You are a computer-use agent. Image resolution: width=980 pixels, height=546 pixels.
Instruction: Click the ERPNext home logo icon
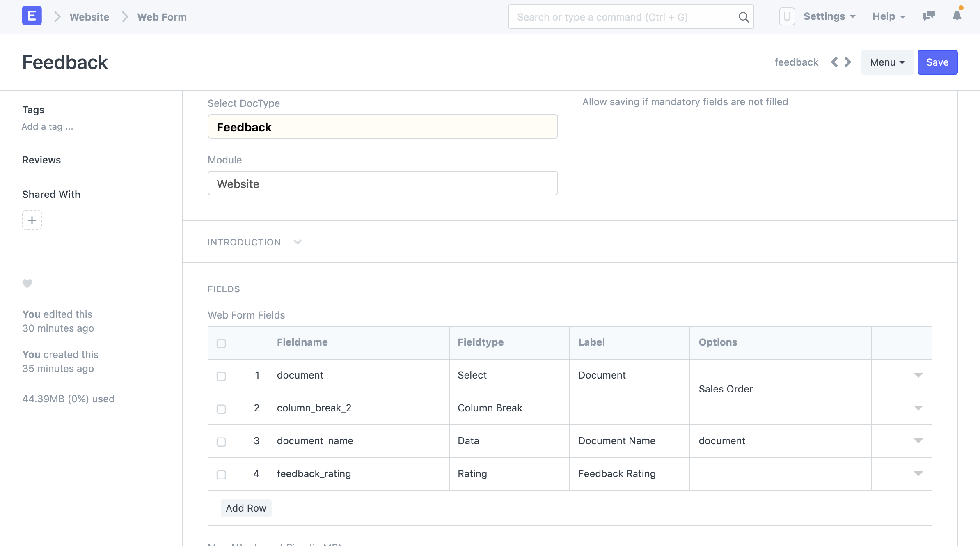point(32,16)
